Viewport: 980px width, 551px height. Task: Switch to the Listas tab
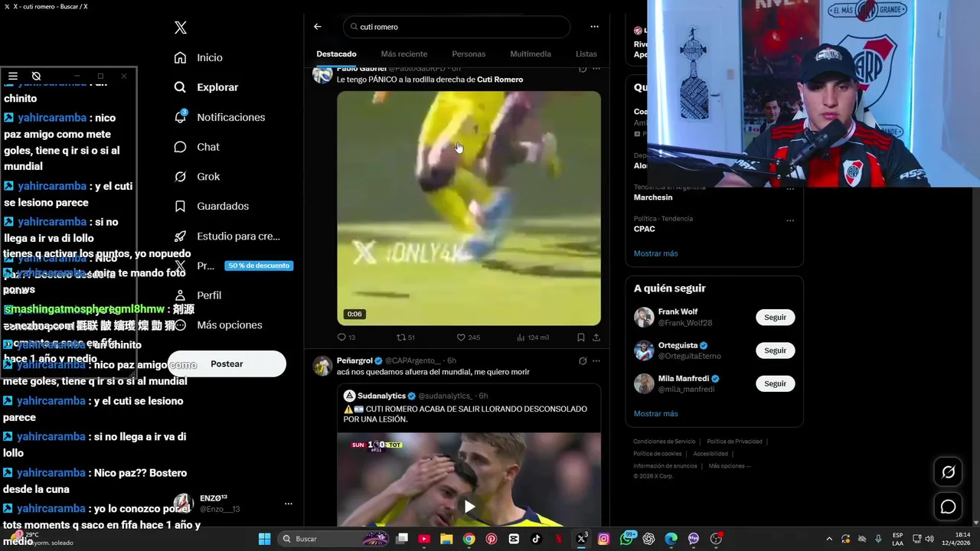pyautogui.click(x=586, y=54)
